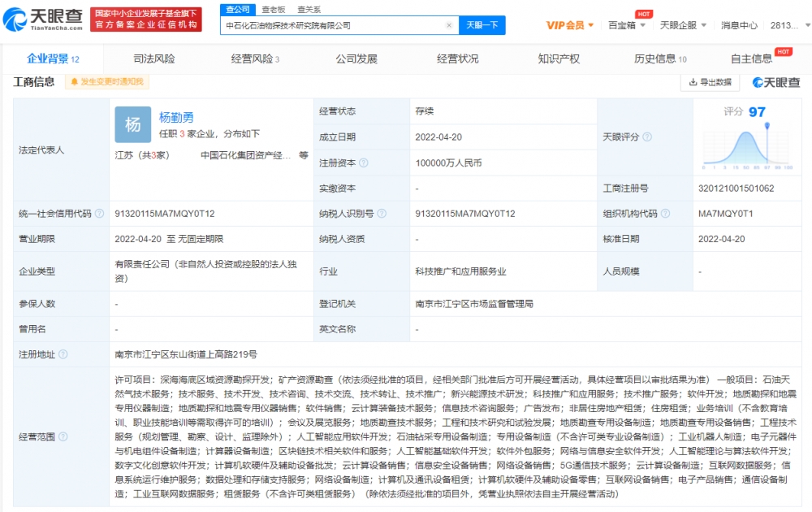Click the 导出数据 export button

point(710,82)
